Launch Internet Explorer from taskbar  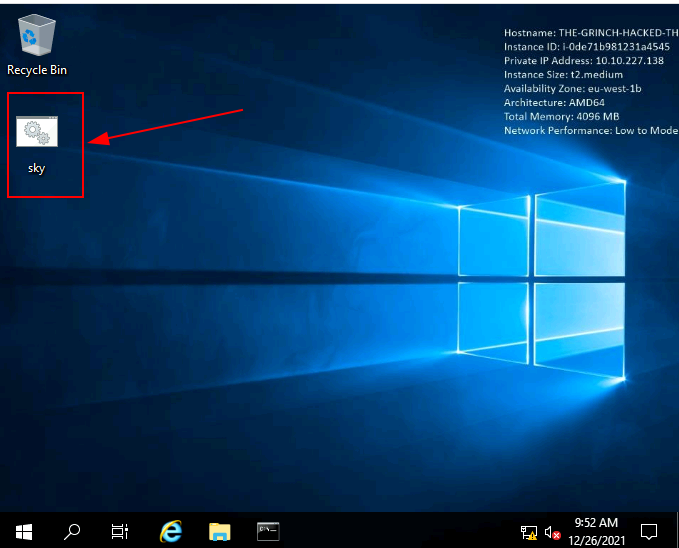click(171, 532)
